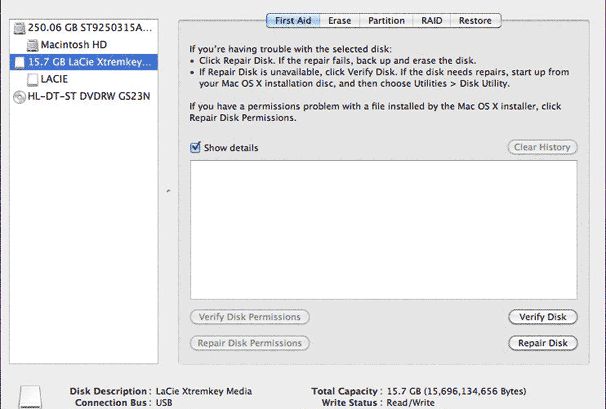Click the LaCie Xtremkey Media description text
Viewport: 606px width, 409px height.
pos(204,391)
